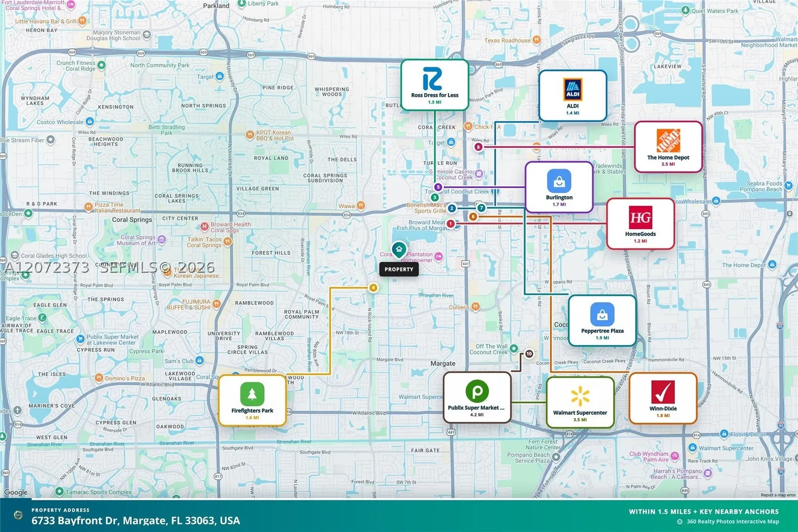Open the Firefighters Park tree icon
Image resolution: width=798 pixels, height=532 pixels.
pyautogui.click(x=252, y=394)
